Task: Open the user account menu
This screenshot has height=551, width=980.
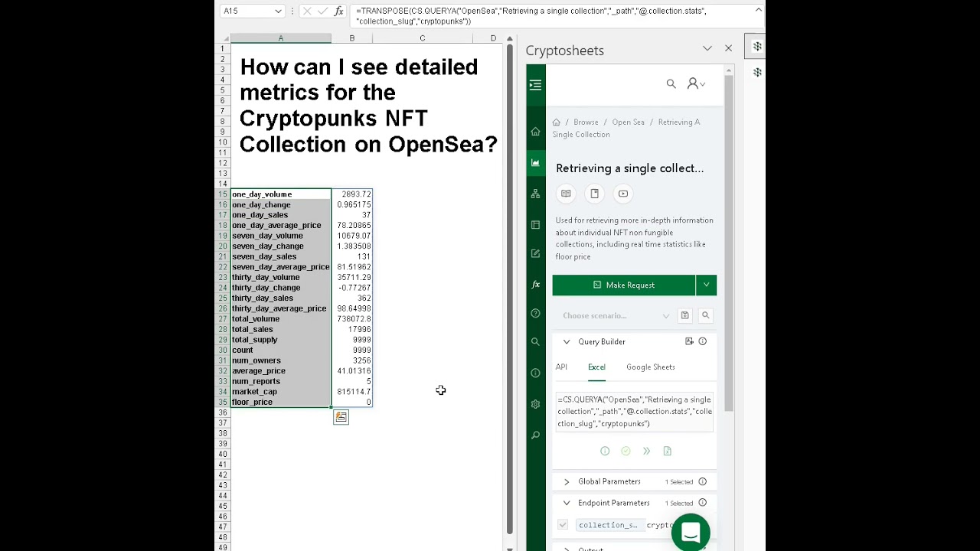Action: (x=695, y=83)
